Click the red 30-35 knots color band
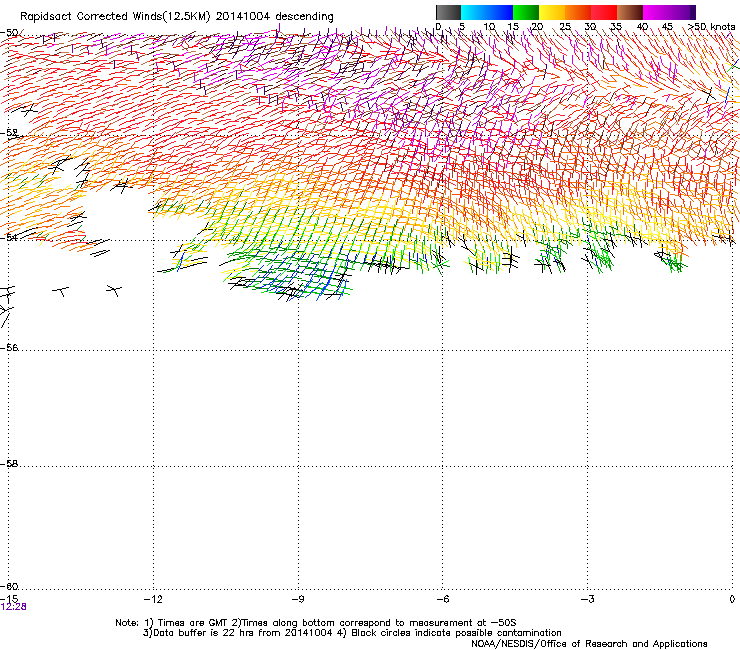 pyautogui.click(x=604, y=12)
